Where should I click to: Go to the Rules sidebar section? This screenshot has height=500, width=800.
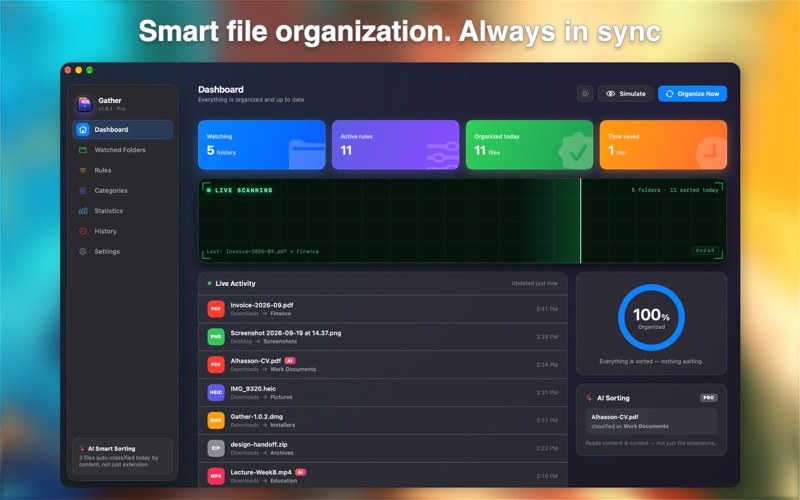[122, 170]
